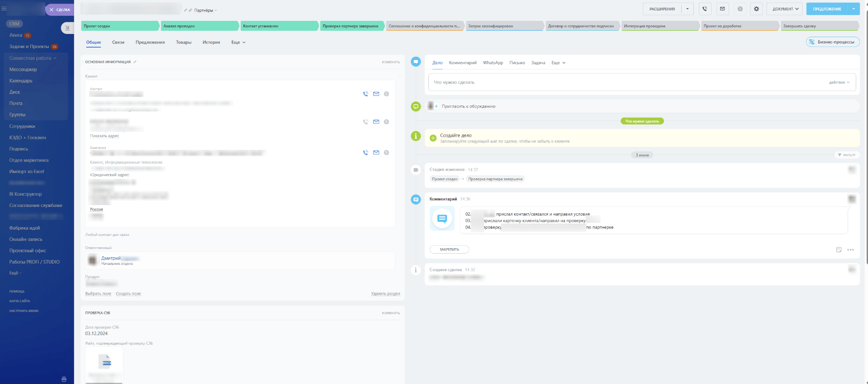This screenshot has height=384, width=868.
Task: Click the phone call icon in top toolbar
Action: pos(705,9)
